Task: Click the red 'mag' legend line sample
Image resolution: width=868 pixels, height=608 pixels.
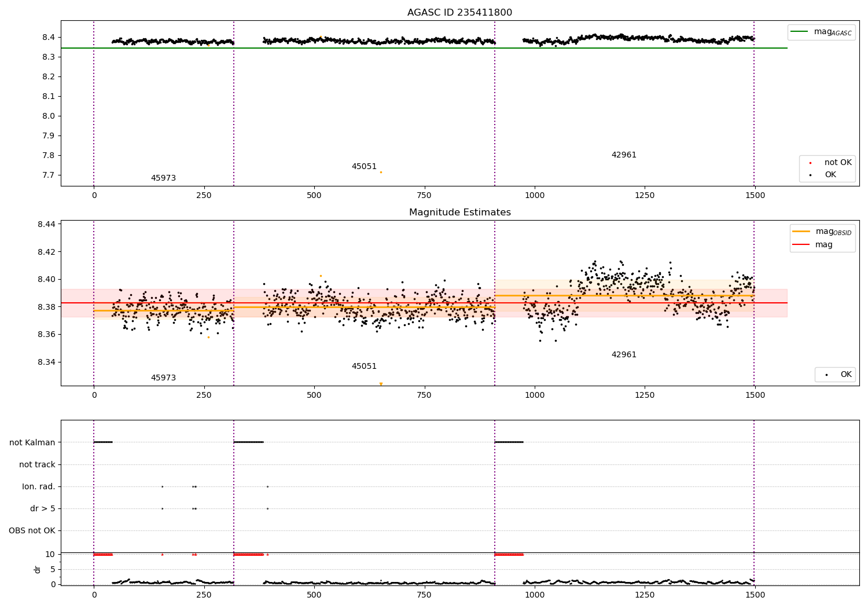Action: (801, 245)
